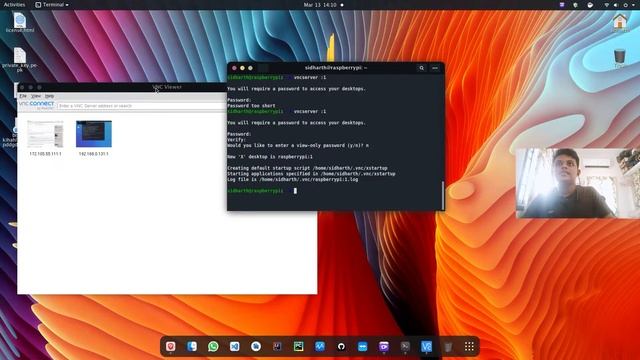Click the shield tray icon in top bar

(576, 5)
